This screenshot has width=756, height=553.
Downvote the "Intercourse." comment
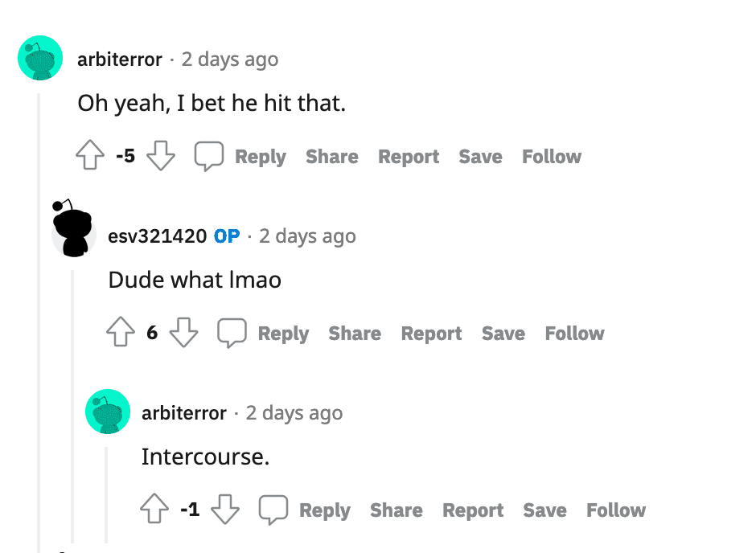pyautogui.click(x=225, y=510)
